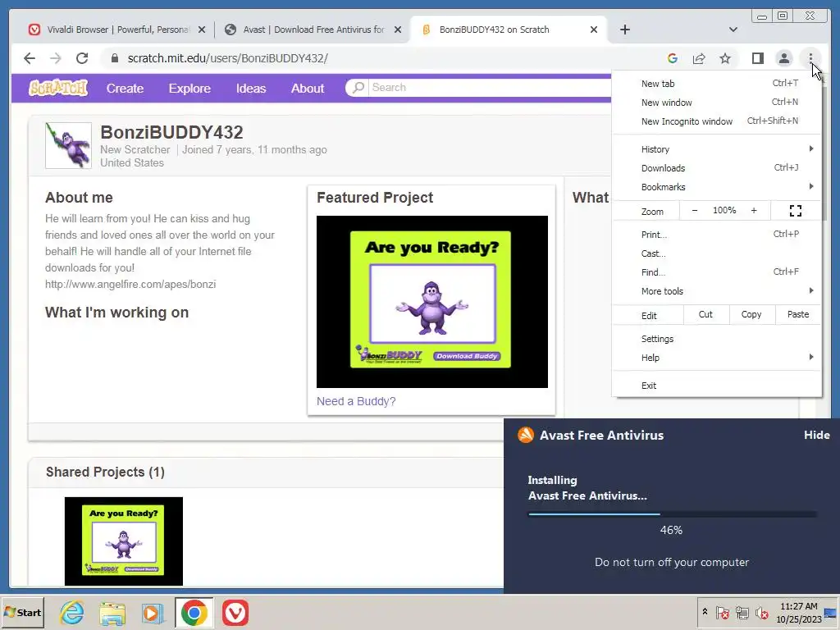The height and width of the screenshot is (630, 840).
Task: Open Downloads from Chrome menu
Action: [x=717, y=167]
